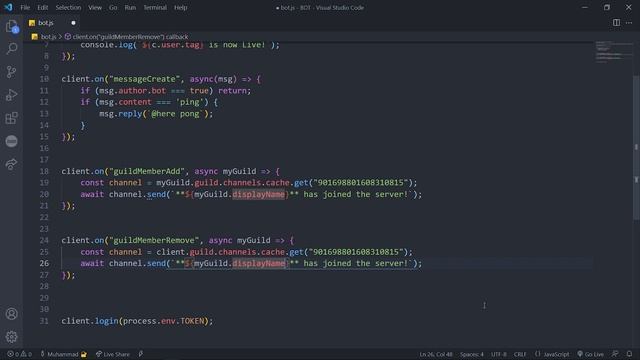640x360 pixels.
Task: Open Terminal menu
Action: pyautogui.click(x=155, y=7)
